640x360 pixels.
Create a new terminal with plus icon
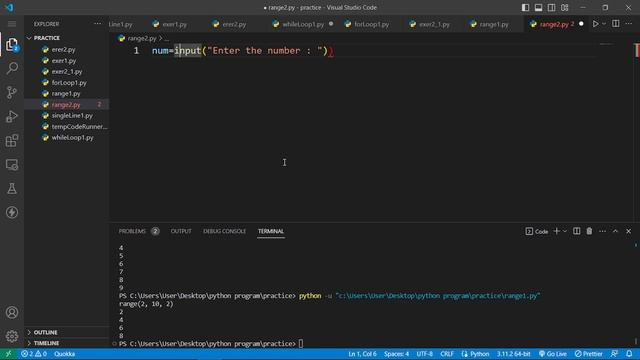point(556,231)
